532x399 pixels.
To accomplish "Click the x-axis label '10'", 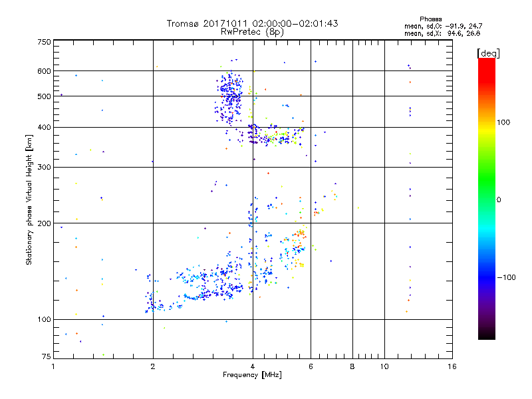I will pyautogui.click(x=384, y=366).
